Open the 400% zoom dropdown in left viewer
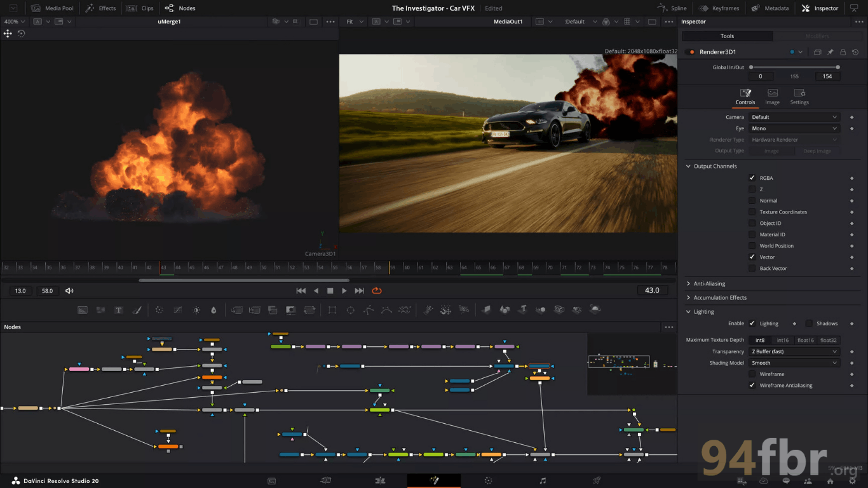 point(13,22)
